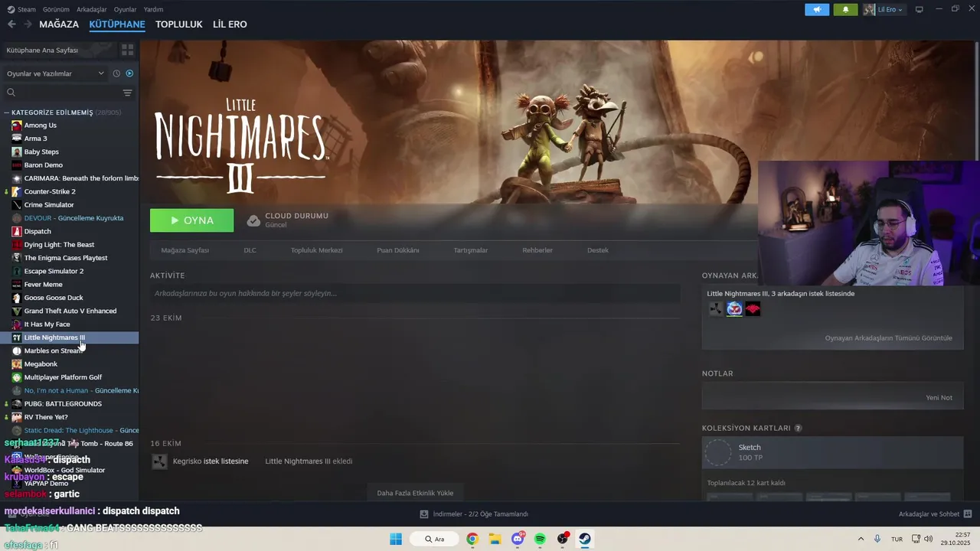Viewport: 980px width, 551px height.
Task: Switch to TOPLULUK tab
Action: 178,24
